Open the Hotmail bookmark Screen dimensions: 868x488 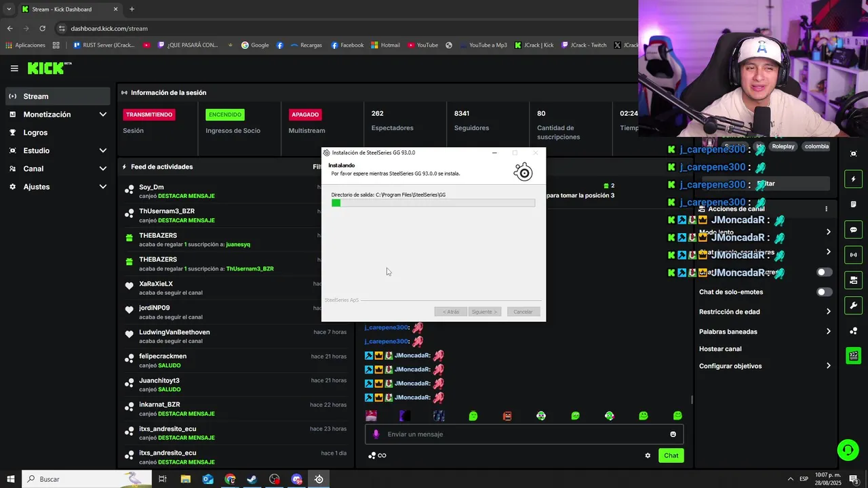click(x=385, y=45)
